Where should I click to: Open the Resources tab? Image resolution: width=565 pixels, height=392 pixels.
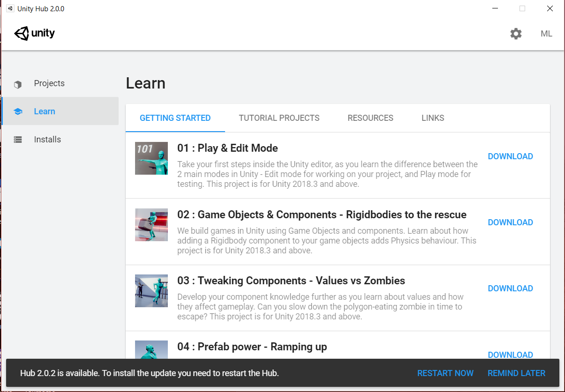[370, 118]
